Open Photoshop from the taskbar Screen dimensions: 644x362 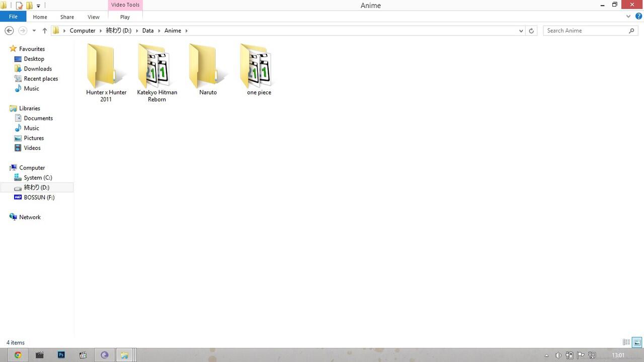(x=61, y=355)
